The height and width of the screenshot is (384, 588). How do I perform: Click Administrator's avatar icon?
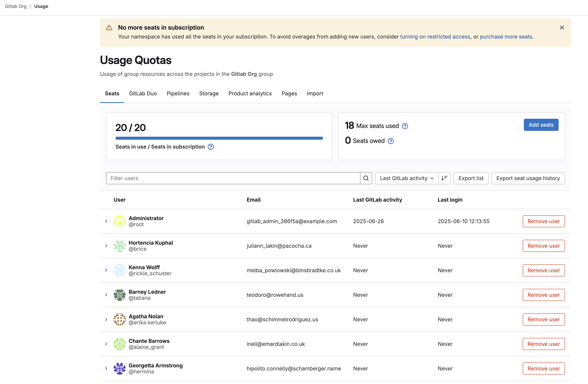click(120, 221)
